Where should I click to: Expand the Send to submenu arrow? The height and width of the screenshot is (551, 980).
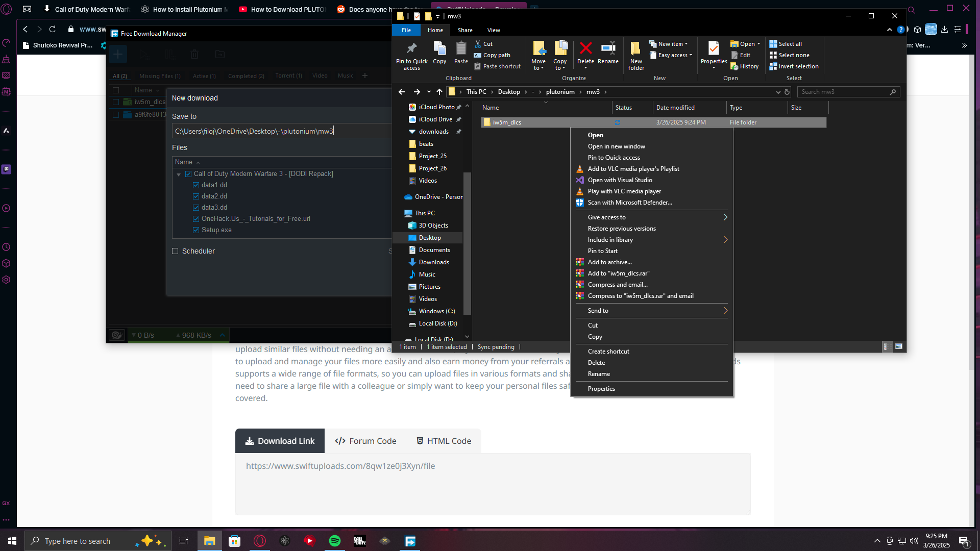tap(725, 311)
